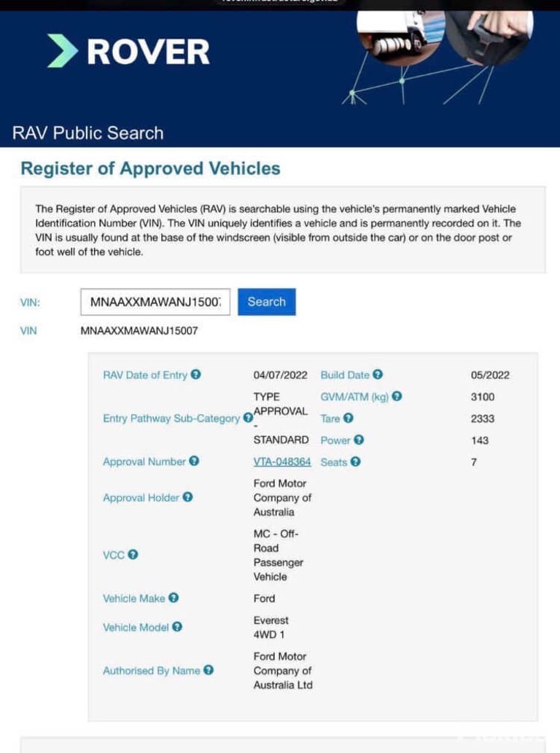Viewport: 560px width, 753px height.
Task: Click the Authorised By Name label
Action: [151, 671]
